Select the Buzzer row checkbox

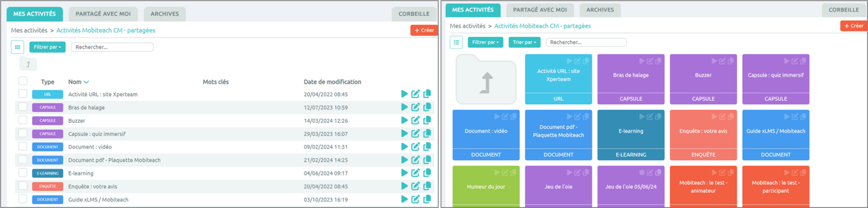point(23,119)
